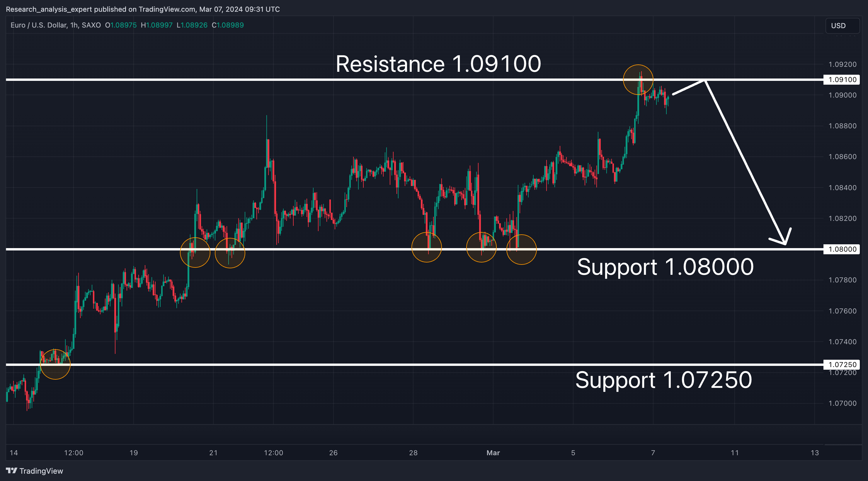Click the 26 date on time axis
The height and width of the screenshot is (481, 868).
tap(333, 453)
